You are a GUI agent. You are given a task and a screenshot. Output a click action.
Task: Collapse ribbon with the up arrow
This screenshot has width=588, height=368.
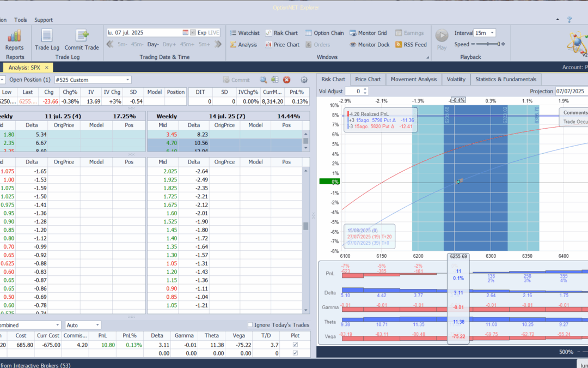pyautogui.click(x=558, y=20)
